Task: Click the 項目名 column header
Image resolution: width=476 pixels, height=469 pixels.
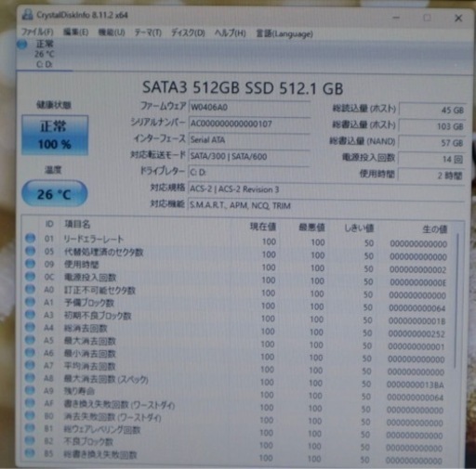Action: pos(77,224)
